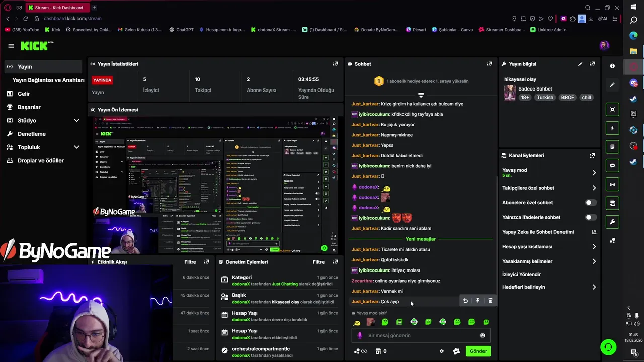Pin the 'Çok ayıp' chat message
This screenshot has height=362, width=644.
click(x=478, y=301)
